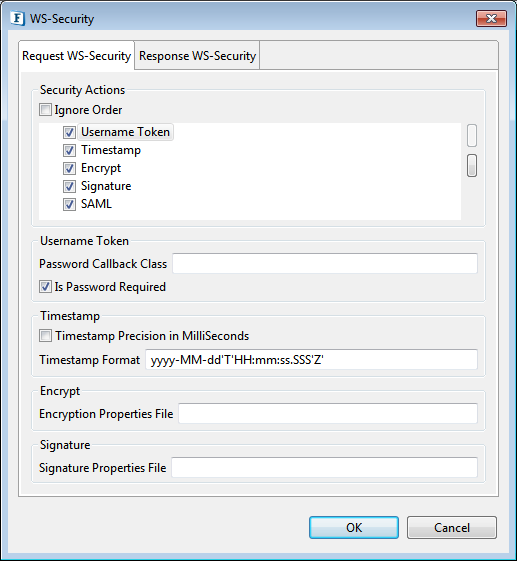Toggle the Signature action checkbox
The height and width of the screenshot is (561, 517).
pyautogui.click(x=69, y=186)
